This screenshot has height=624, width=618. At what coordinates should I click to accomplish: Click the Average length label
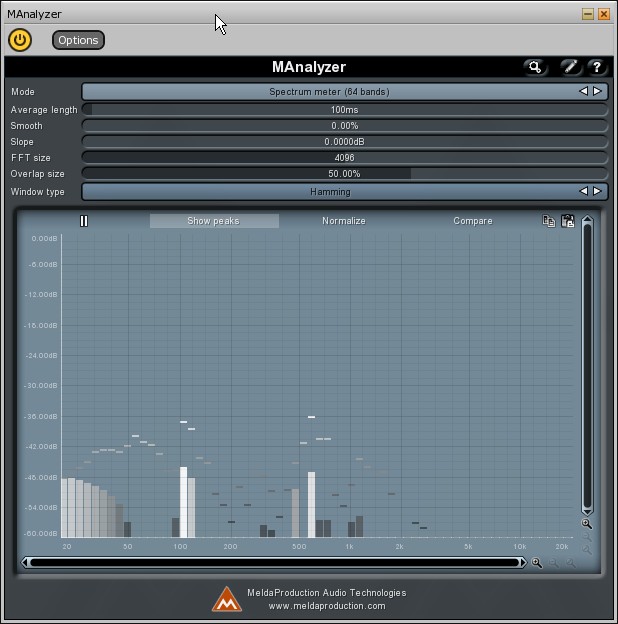click(44, 110)
